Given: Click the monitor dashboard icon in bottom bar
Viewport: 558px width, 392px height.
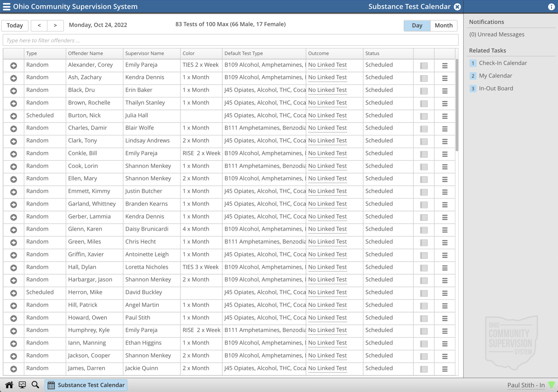Looking at the screenshot, I should click(22, 385).
